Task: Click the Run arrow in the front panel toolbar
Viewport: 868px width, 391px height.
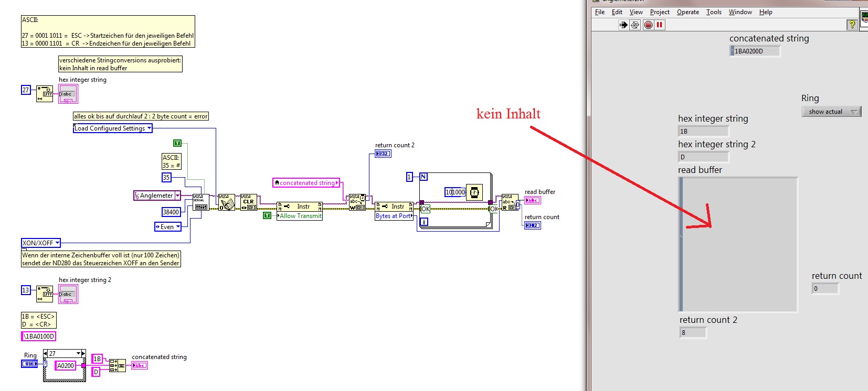Action: point(623,25)
